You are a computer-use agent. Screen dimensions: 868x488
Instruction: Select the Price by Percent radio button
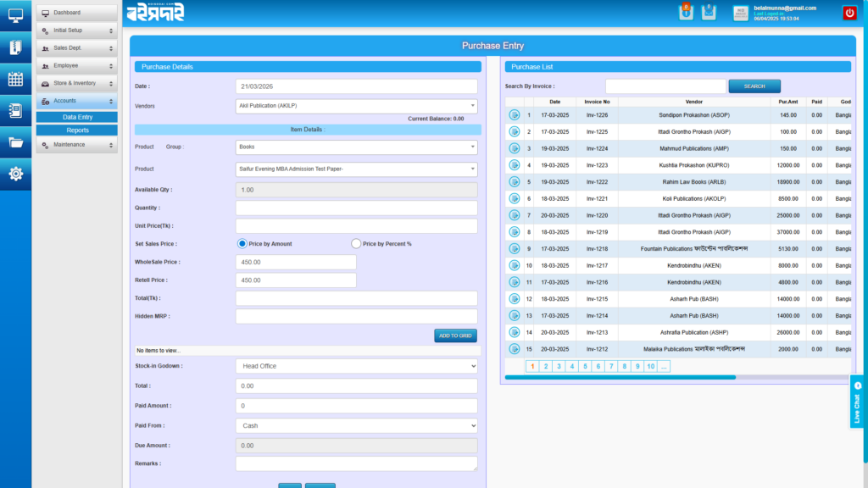point(356,244)
